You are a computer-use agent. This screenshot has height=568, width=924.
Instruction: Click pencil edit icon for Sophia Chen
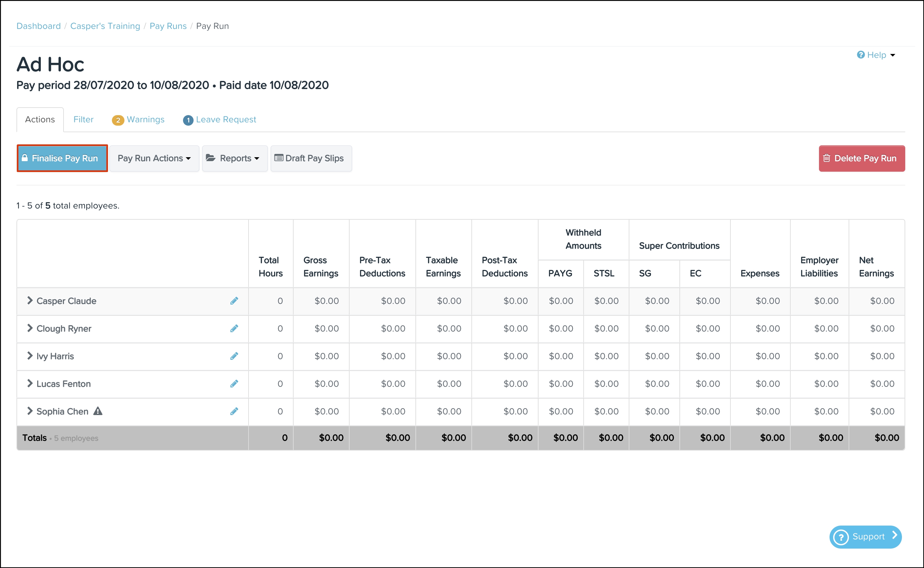[234, 411]
